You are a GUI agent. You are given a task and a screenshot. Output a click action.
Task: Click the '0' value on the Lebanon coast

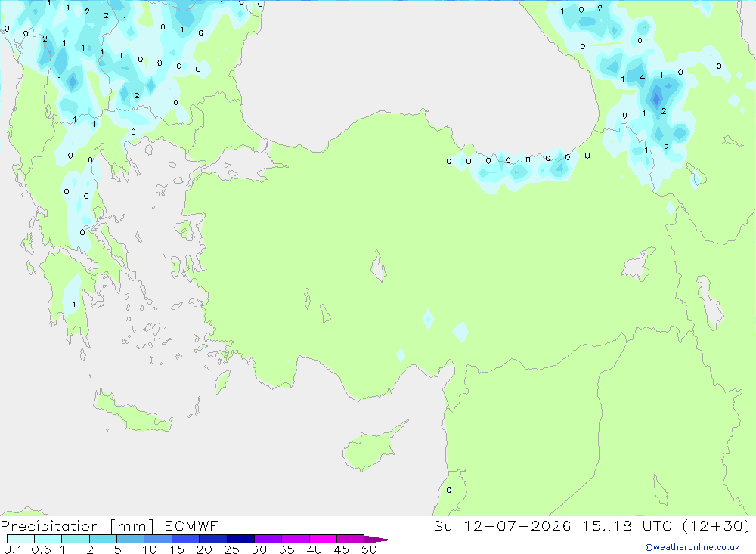click(x=449, y=490)
